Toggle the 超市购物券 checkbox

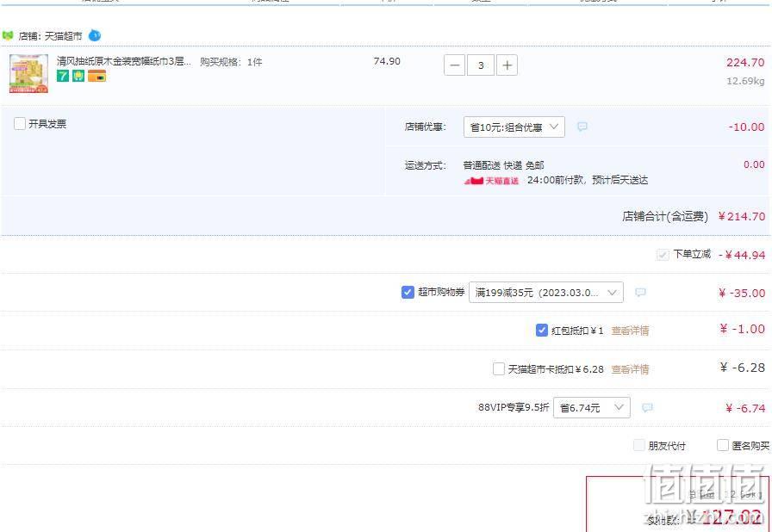pos(408,292)
